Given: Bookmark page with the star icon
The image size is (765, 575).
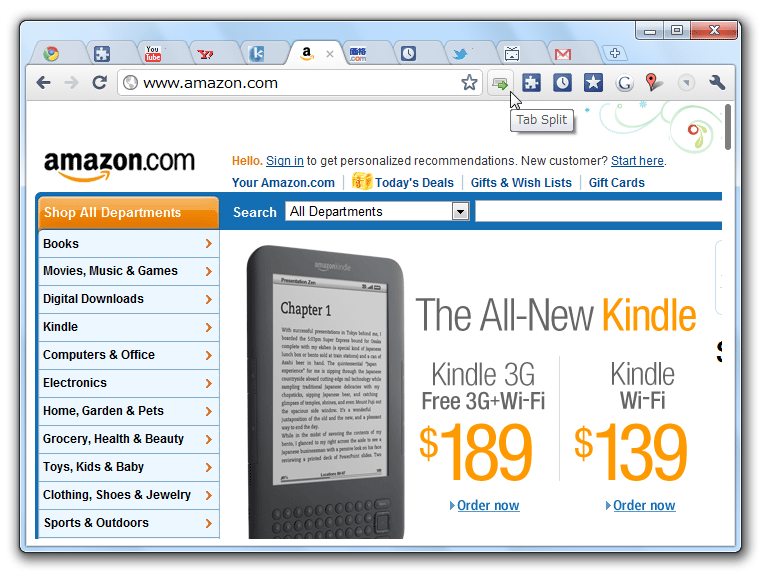Looking at the screenshot, I should coord(469,82).
